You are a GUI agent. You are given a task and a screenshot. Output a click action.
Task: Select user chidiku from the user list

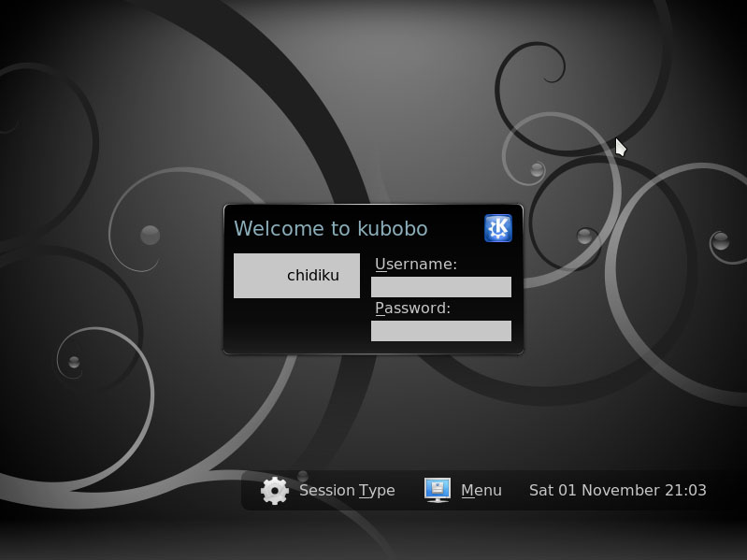click(296, 275)
